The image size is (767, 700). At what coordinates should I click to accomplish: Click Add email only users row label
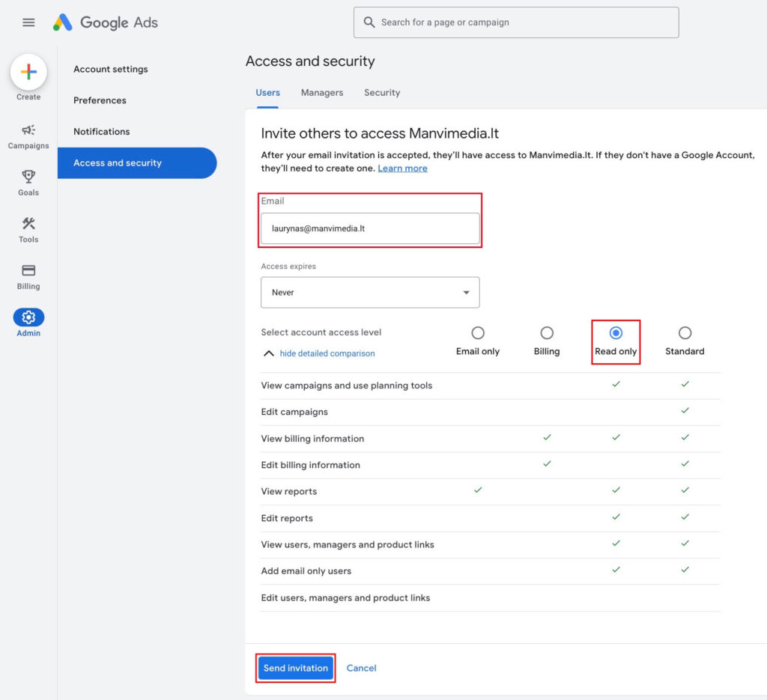pos(306,571)
